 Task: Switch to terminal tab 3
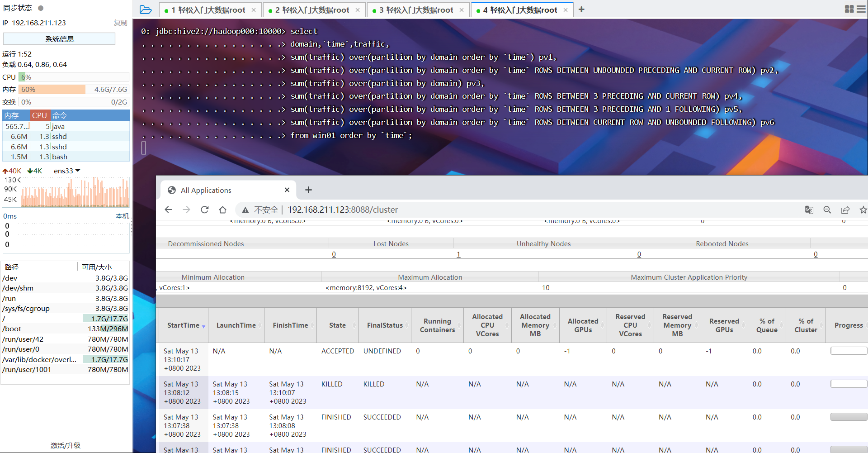[418, 10]
